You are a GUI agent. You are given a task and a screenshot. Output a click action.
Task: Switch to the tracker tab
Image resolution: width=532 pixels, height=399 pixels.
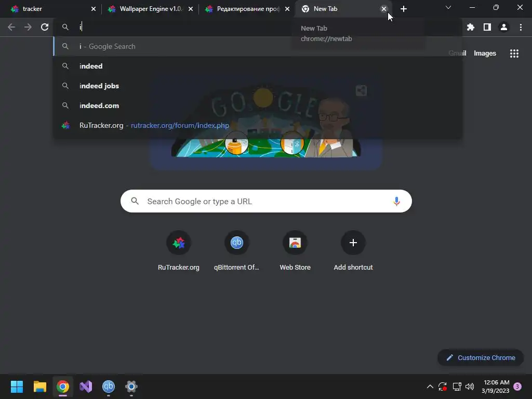point(50,9)
